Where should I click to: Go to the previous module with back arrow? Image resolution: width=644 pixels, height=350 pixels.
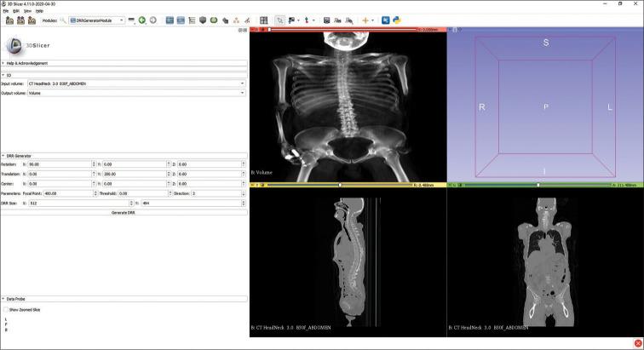click(x=142, y=20)
